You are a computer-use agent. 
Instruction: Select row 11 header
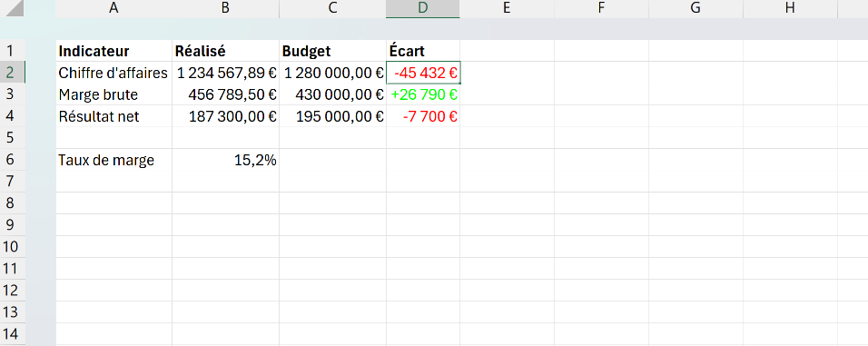click(x=12, y=269)
